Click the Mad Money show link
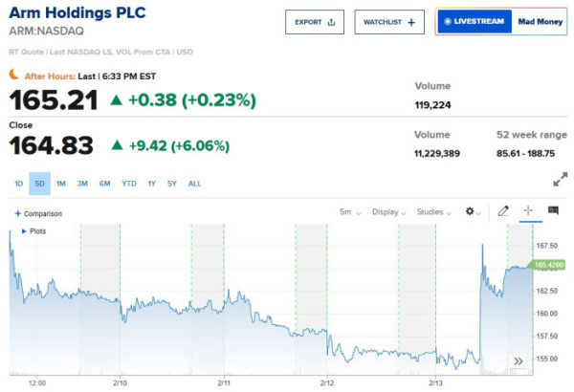Viewport: 574px width, 392px height. 539,22
